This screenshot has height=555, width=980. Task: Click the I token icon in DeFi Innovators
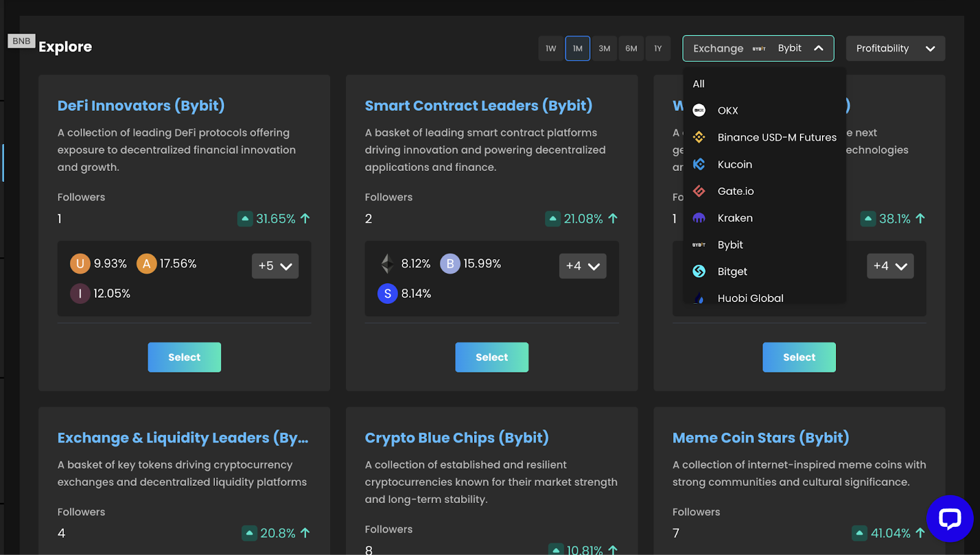click(80, 294)
